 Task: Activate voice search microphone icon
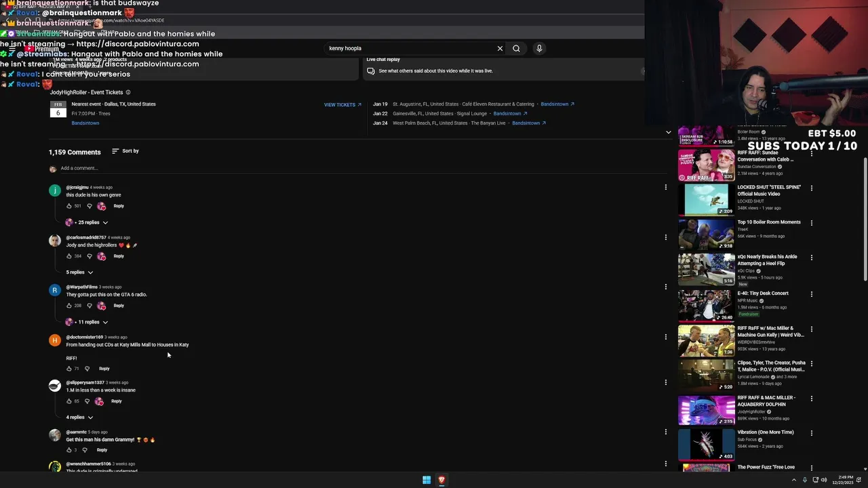539,48
